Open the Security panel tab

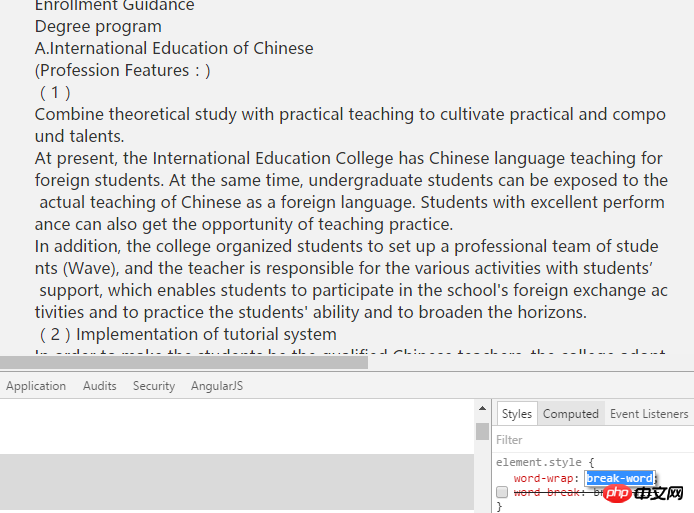154,386
